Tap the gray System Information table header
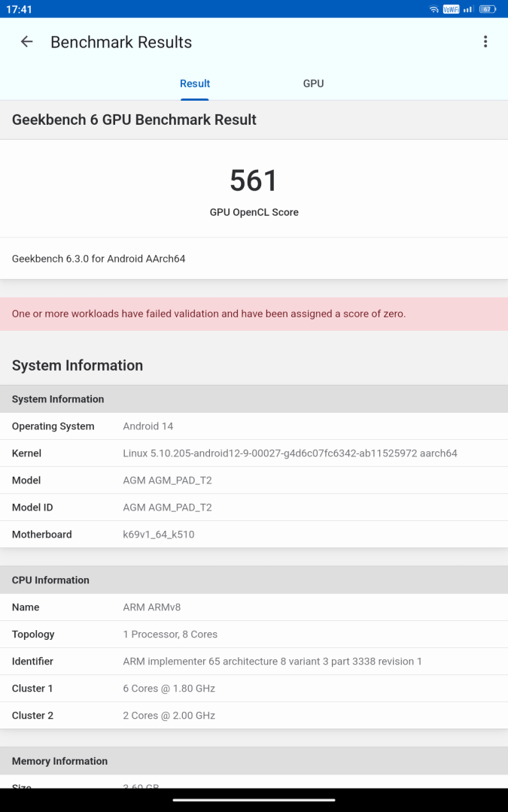The width and height of the screenshot is (508, 812). click(254, 398)
